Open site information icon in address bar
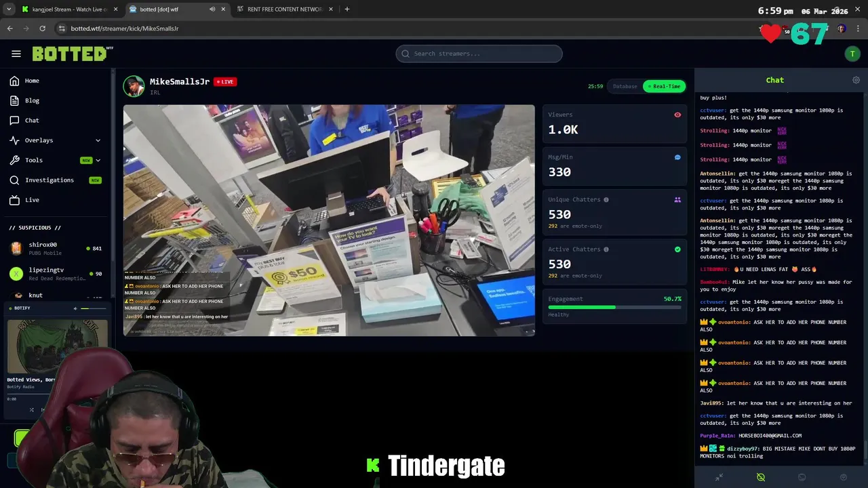This screenshot has height=488, width=868. pos(62,28)
